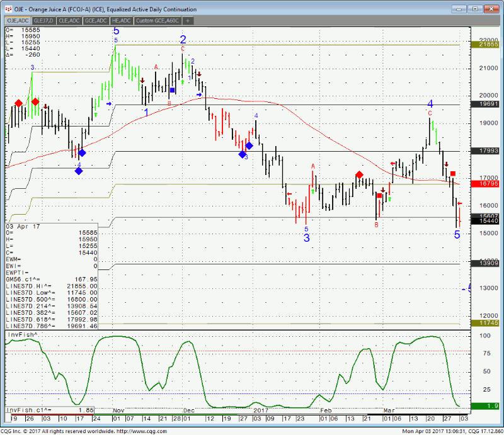Image resolution: width=504 pixels, height=435 pixels.
Task: Add a new chart tab with plus button
Action: tap(188, 21)
